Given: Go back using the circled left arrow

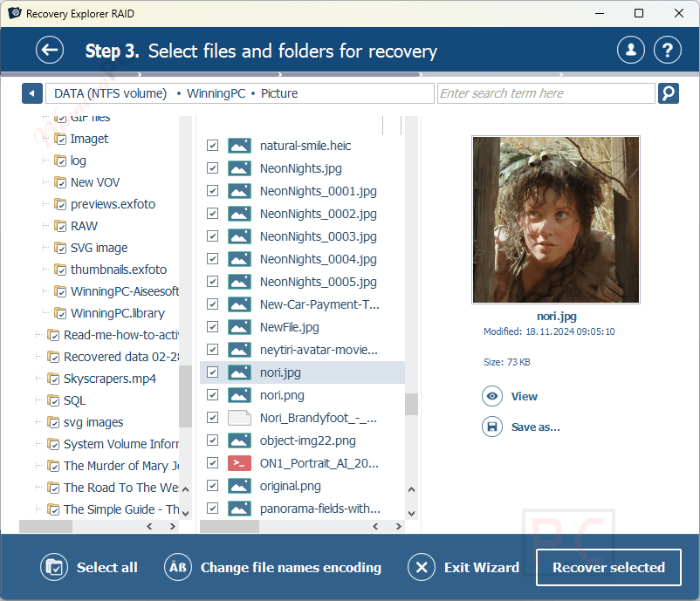Looking at the screenshot, I should [x=50, y=50].
